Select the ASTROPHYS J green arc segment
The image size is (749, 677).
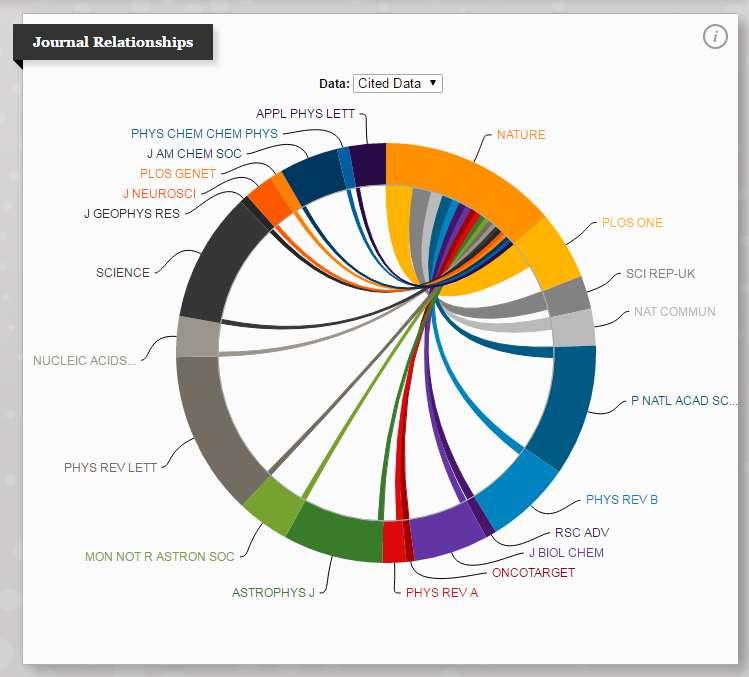click(339, 535)
